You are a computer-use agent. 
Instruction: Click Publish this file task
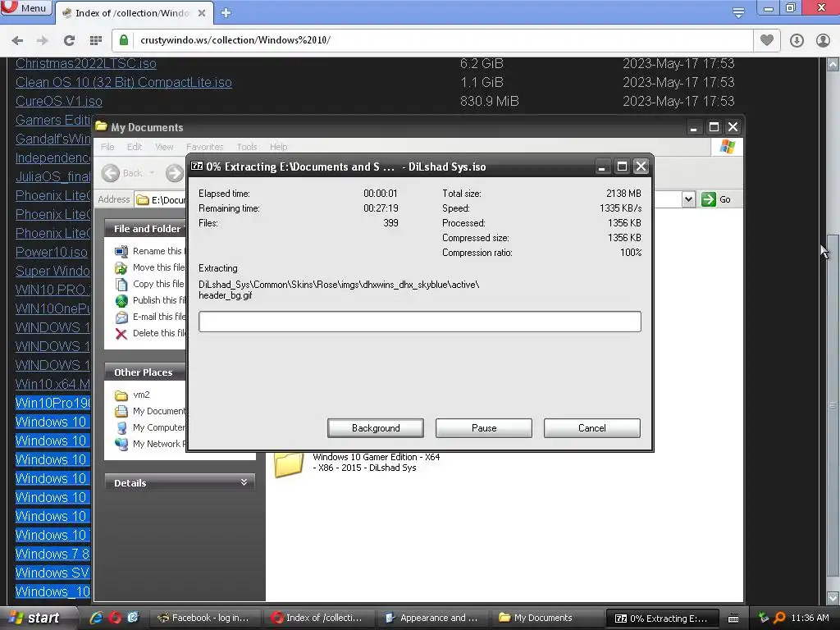(150, 300)
